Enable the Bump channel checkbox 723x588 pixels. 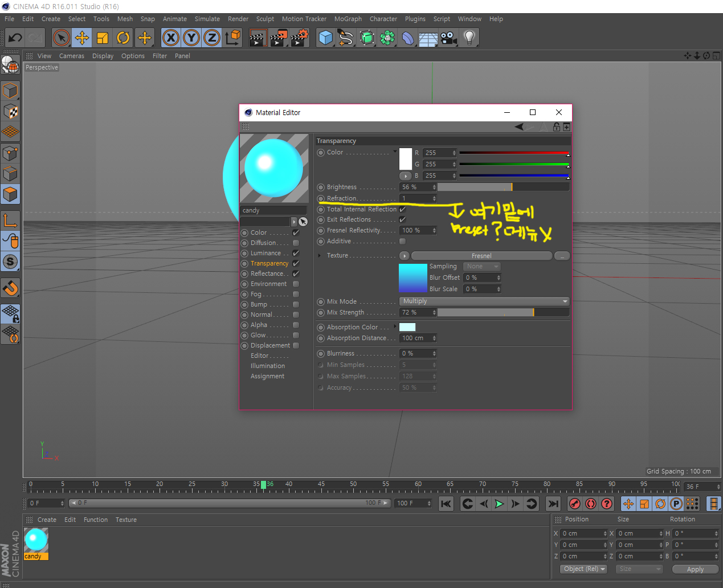[296, 304]
